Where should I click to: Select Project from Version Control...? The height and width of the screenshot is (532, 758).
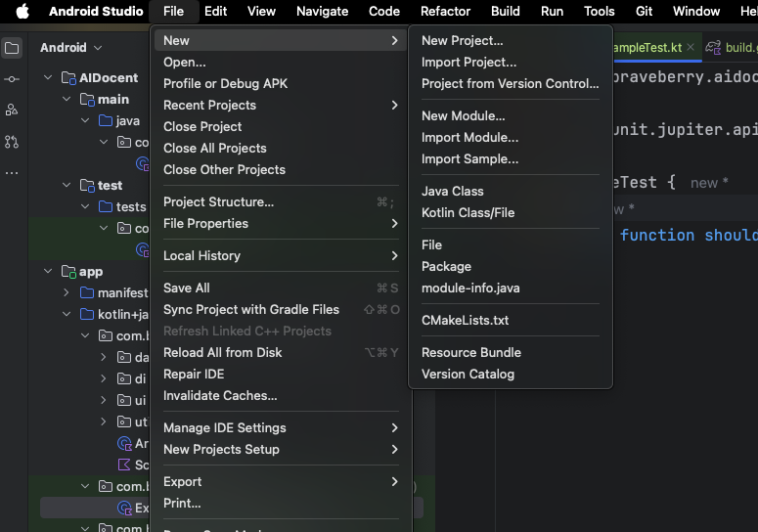coord(511,83)
